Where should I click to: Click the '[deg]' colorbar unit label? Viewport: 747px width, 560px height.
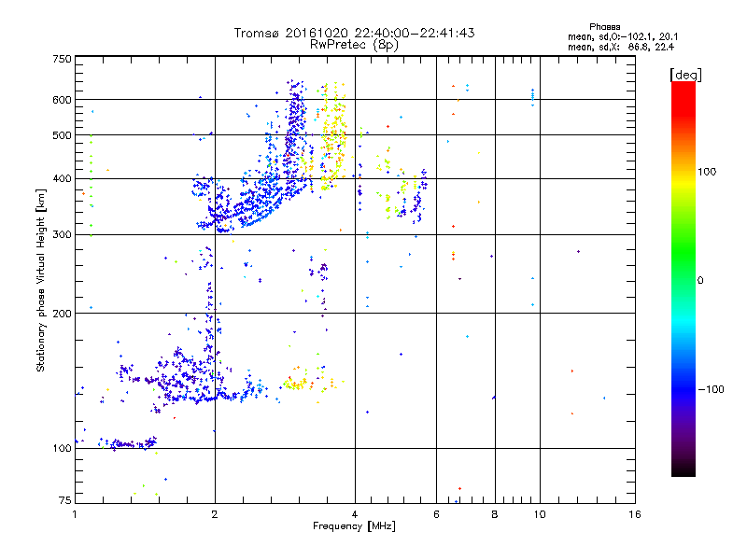[685, 75]
